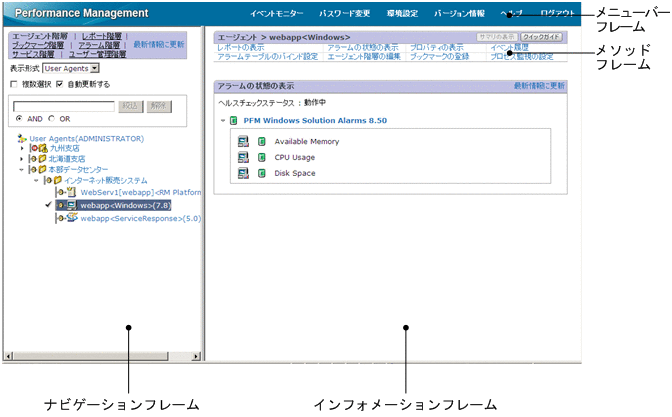This screenshot has width=672, height=417.
Task: Open the ブックマークの登録 link
Action: coord(440,57)
